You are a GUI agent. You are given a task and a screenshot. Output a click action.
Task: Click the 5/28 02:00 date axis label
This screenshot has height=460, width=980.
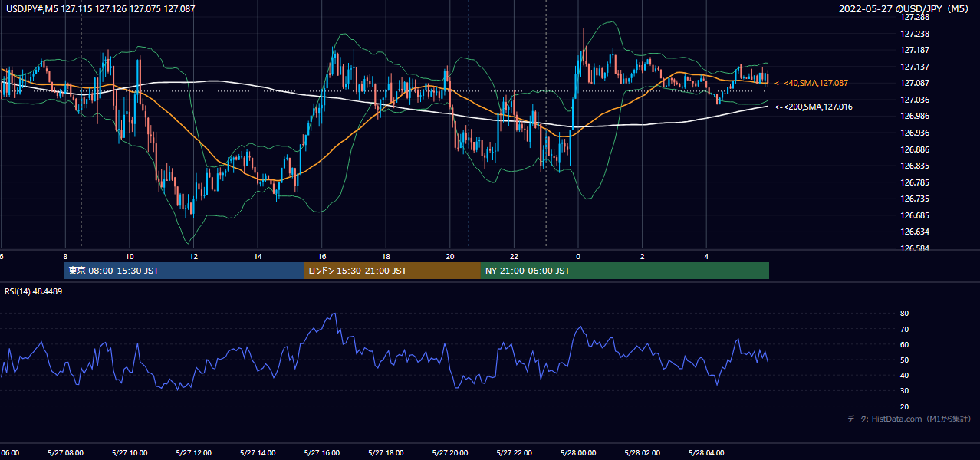coord(643,452)
